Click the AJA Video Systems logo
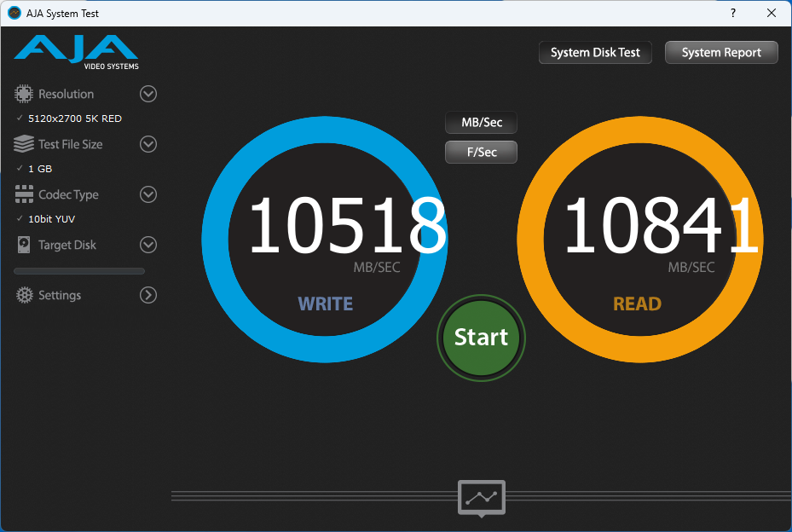This screenshot has height=532, width=792. [x=76, y=53]
